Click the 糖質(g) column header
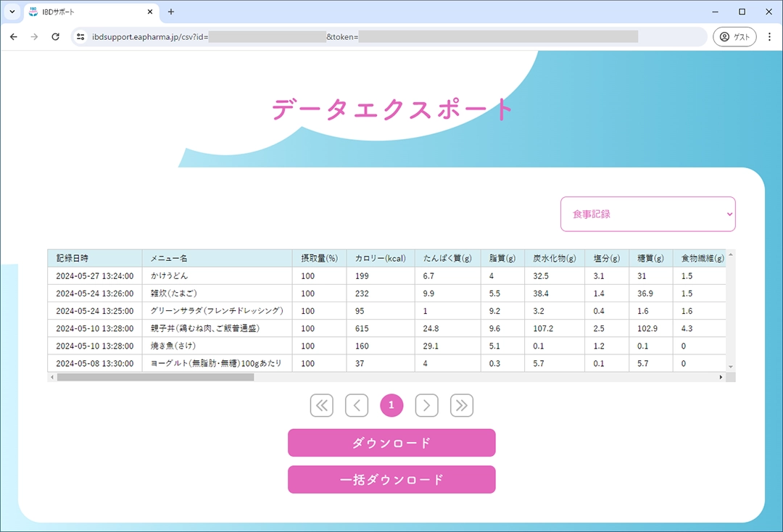 pos(650,258)
